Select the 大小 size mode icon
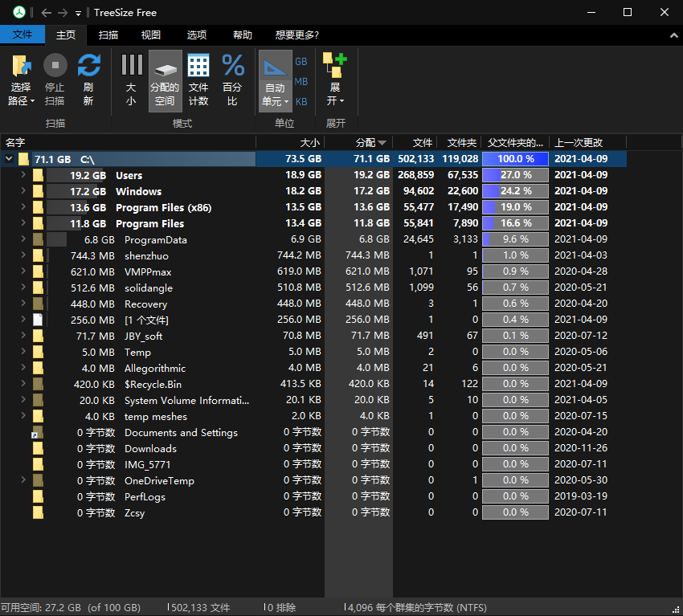 (131, 66)
